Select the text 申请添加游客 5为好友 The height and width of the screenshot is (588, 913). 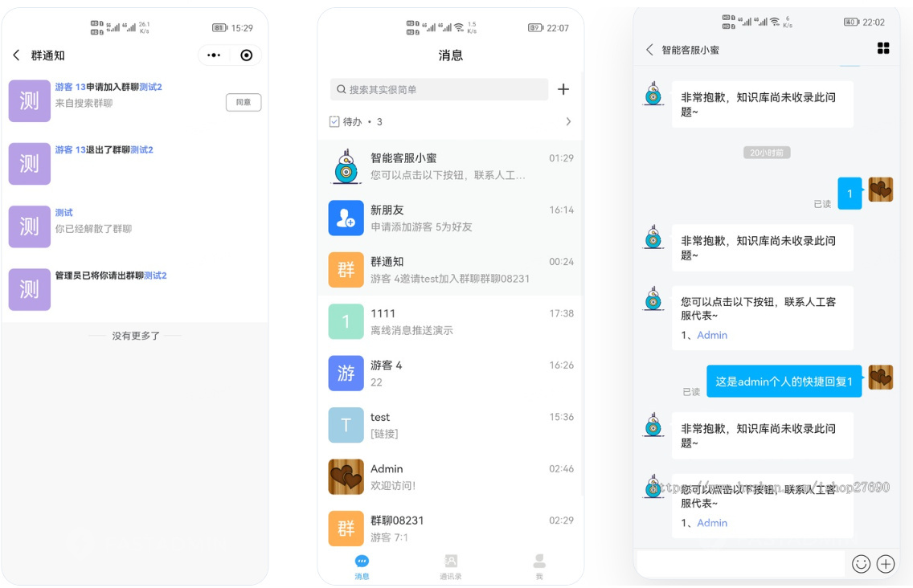click(x=422, y=227)
